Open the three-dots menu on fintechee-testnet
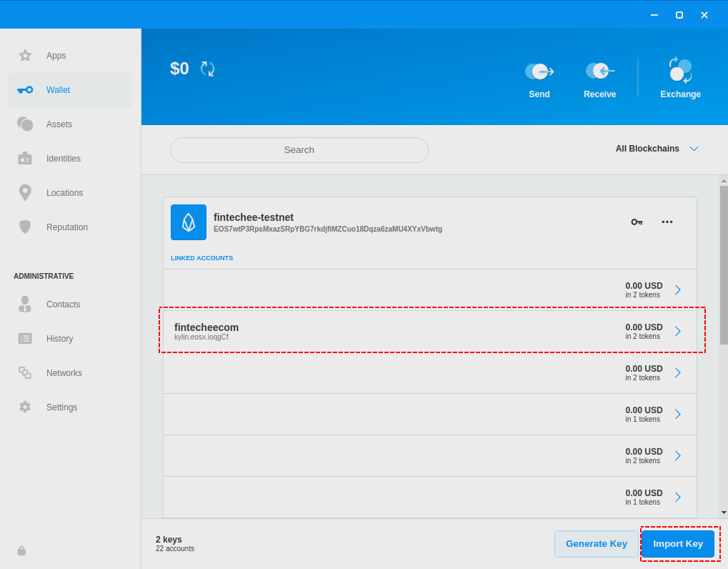728x569 pixels. [x=667, y=222]
